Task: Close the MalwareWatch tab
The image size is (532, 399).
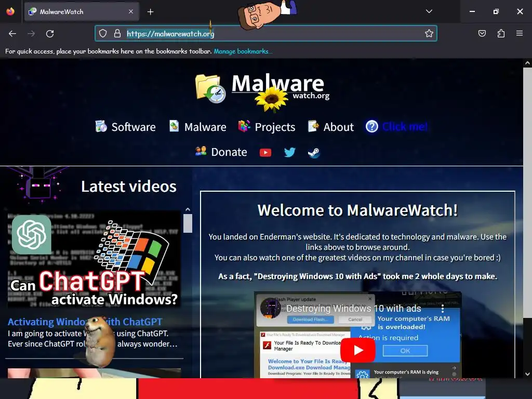Action: [x=131, y=11]
